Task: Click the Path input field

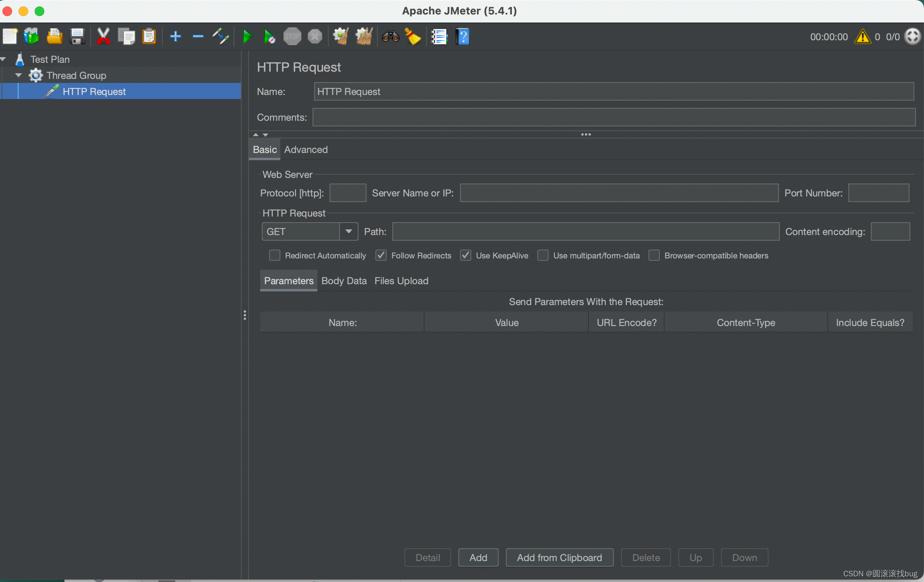Action: (586, 231)
